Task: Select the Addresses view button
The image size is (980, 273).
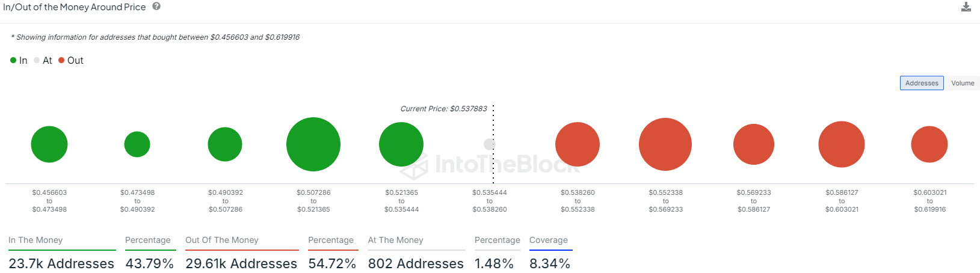Action: pyautogui.click(x=922, y=83)
